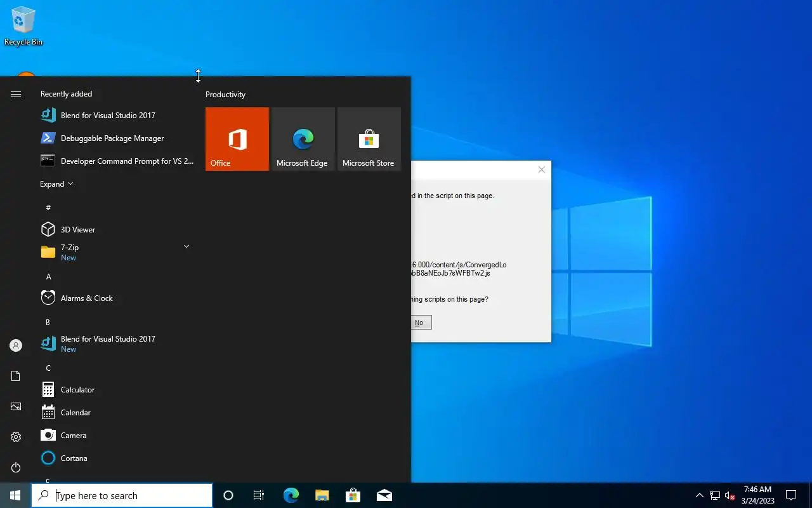Screen dimensions: 812x508
Task: Open the user account icon in Start sidebar
Action: pyautogui.click(x=16, y=345)
